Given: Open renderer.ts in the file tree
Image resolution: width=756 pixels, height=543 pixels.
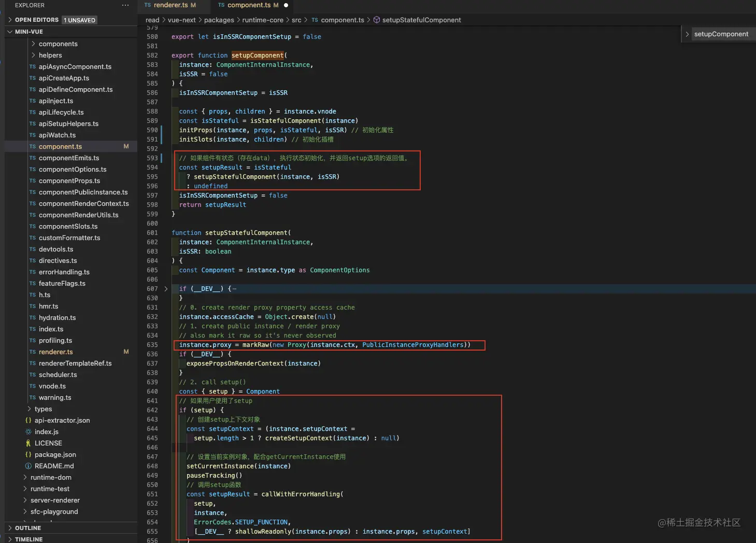Looking at the screenshot, I should coord(56,352).
